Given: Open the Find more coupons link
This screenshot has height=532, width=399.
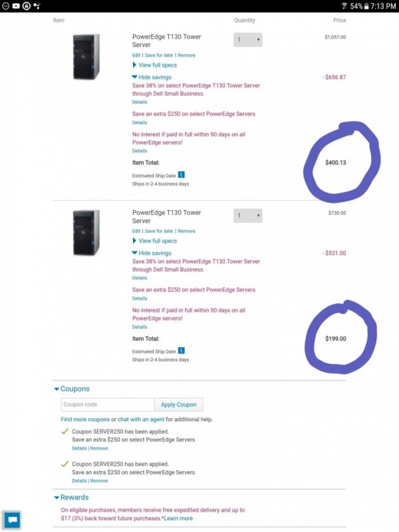Looking at the screenshot, I should click(x=85, y=419).
